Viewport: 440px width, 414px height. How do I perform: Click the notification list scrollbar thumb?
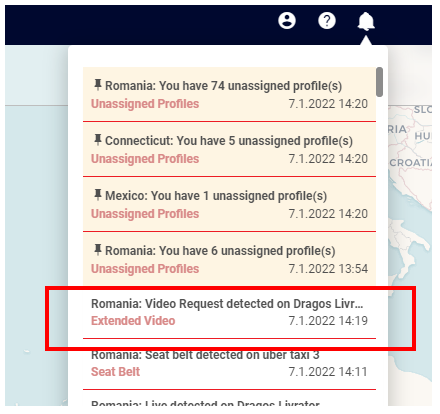tap(379, 82)
